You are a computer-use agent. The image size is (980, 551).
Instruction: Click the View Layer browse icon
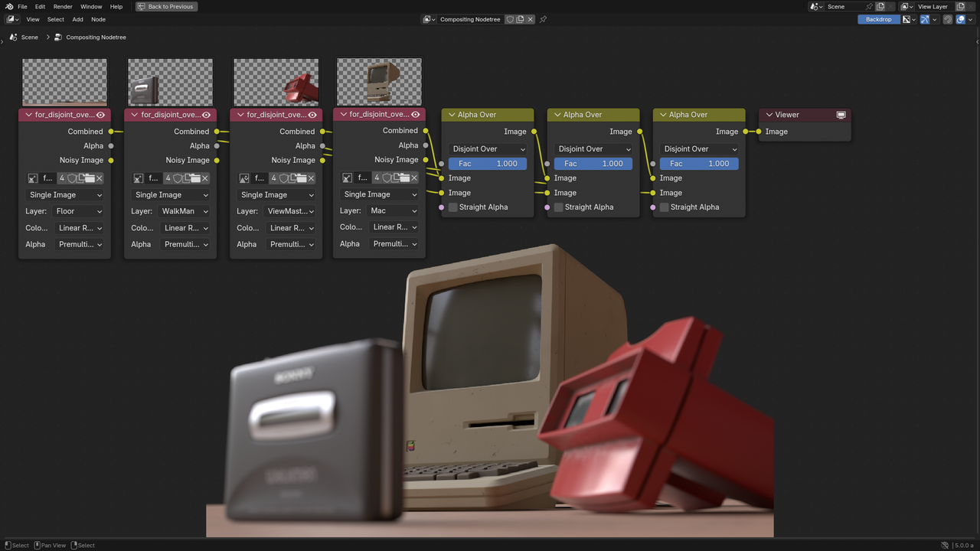click(x=907, y=6)
